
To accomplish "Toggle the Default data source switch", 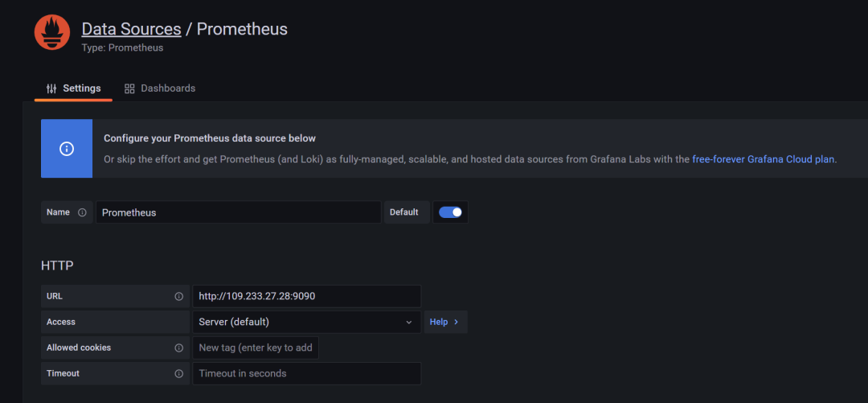I will [450, 212].
